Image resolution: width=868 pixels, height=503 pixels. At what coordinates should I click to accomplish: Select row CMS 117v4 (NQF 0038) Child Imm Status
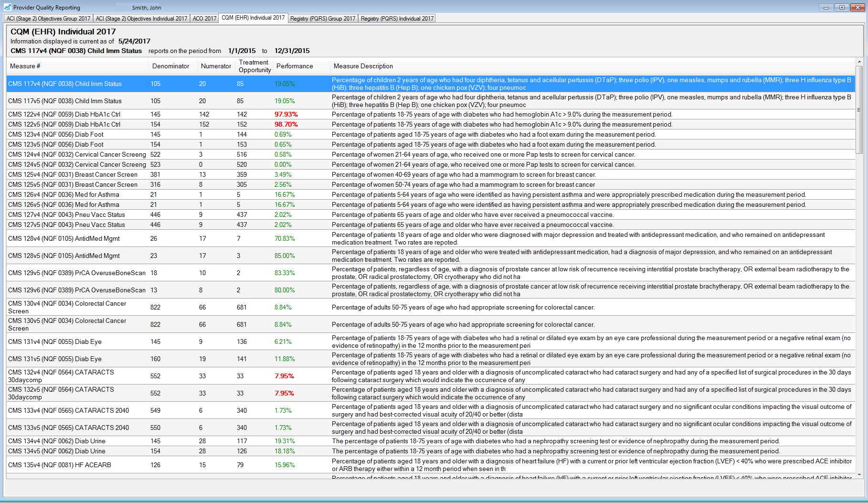[x=431, y=84]
